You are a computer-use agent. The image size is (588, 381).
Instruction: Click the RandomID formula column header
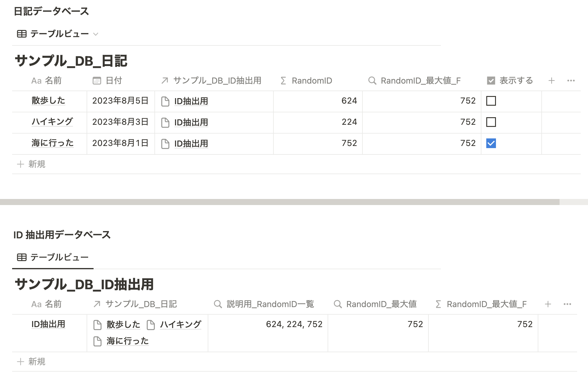click(306, 81)
